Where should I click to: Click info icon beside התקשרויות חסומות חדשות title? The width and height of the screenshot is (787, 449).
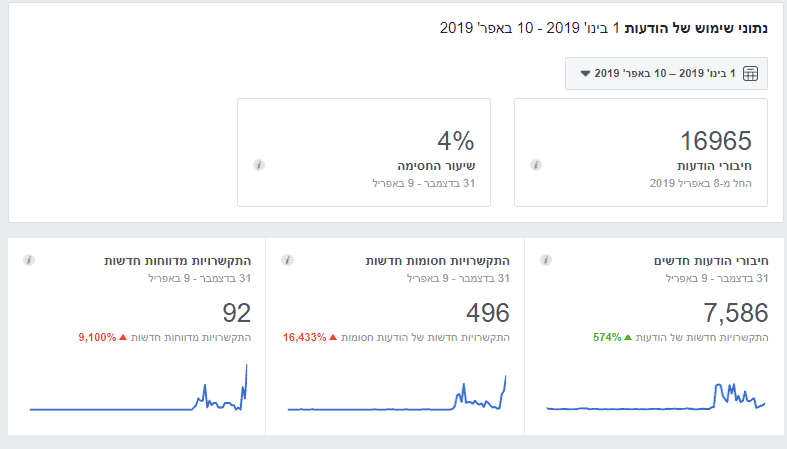(x=288, y=260)
